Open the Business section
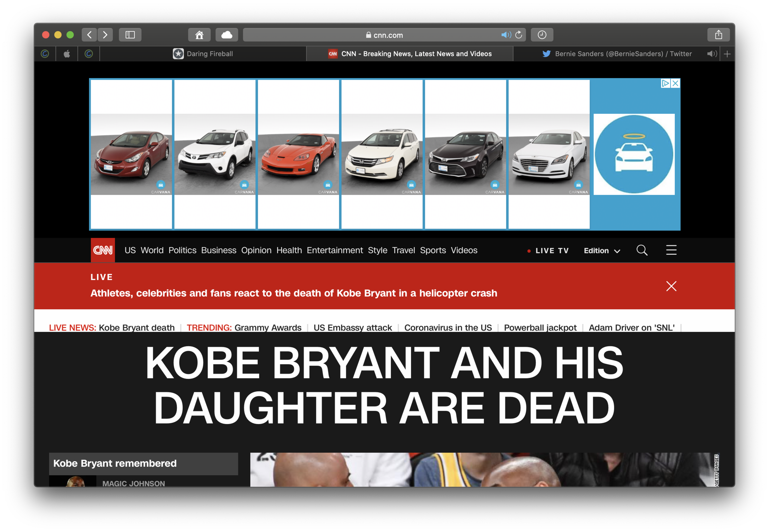 (219, 250)
